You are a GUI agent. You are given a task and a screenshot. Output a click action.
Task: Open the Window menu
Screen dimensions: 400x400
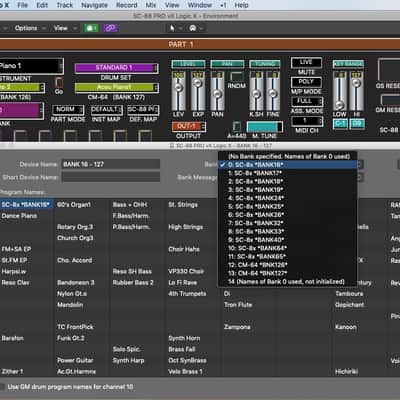click(x=200, y=5)
